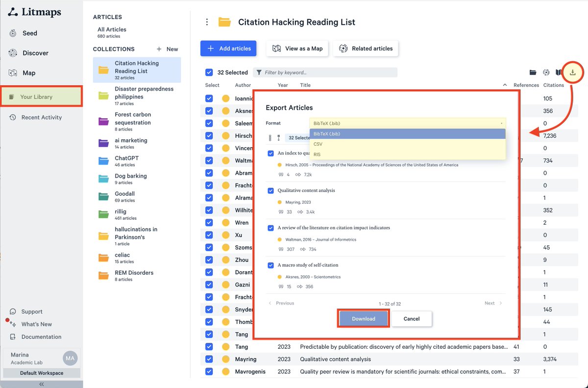Cancel the Export Articles dialog
This screenshot has height=388, width=588.
[412, 319]
